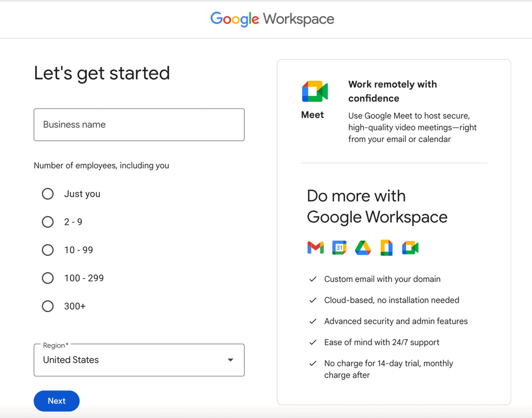This screenshot has width=532, height=418.
Task: Click the large Google Meet camera icon
Action: pyautogui.click(x=315, y=91)
